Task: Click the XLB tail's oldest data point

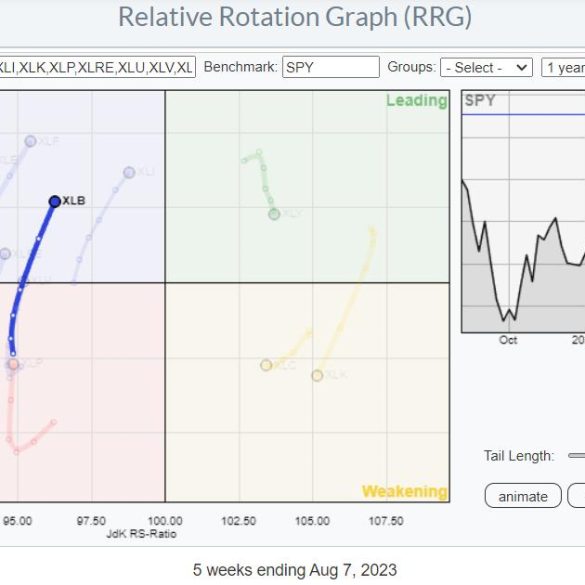Action: pos(13,353)
